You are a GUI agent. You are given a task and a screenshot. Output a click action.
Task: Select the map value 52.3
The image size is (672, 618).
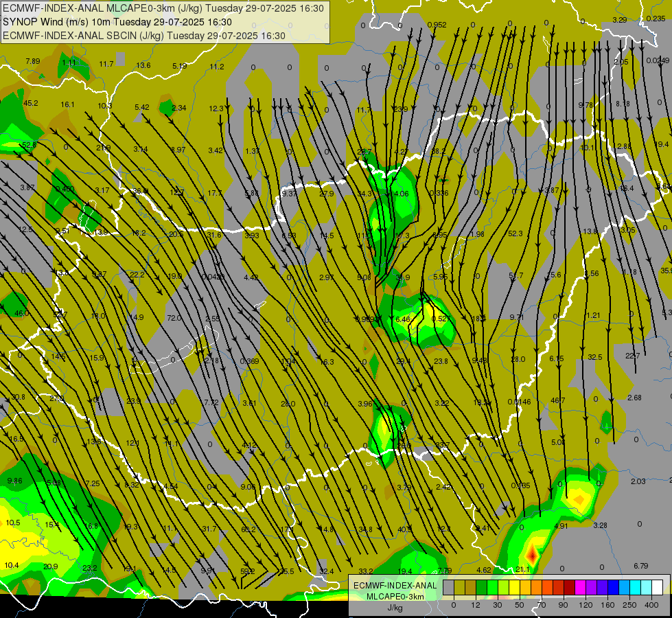pos(515,233)
